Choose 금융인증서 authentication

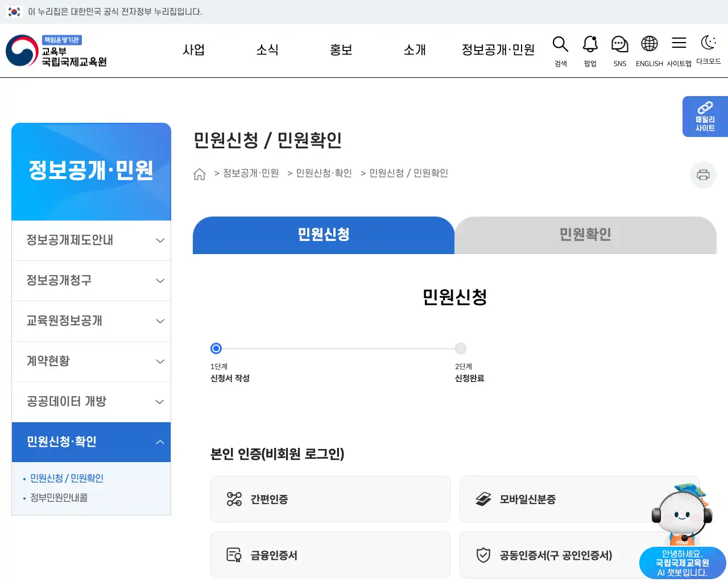pos(330,555)
